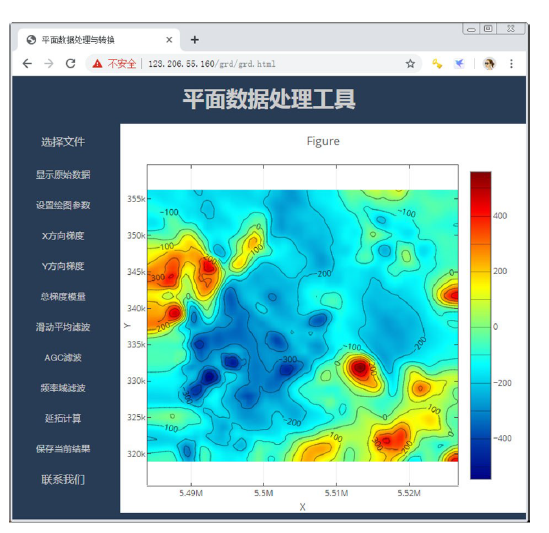549x533 pixels.
Task: Click the color scale bar
Action: click(x=480, y=325)
